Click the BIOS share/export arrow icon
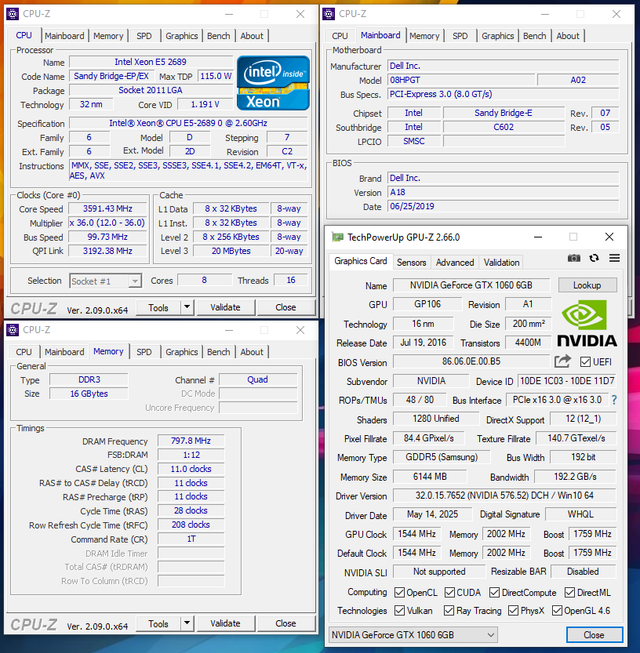 tap(562, 361)
